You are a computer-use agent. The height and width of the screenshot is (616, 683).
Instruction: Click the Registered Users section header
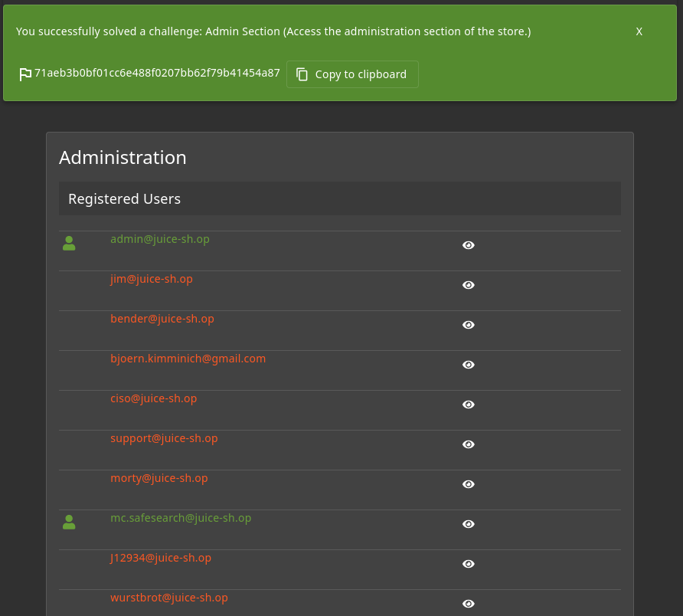(x=340, y=198)
